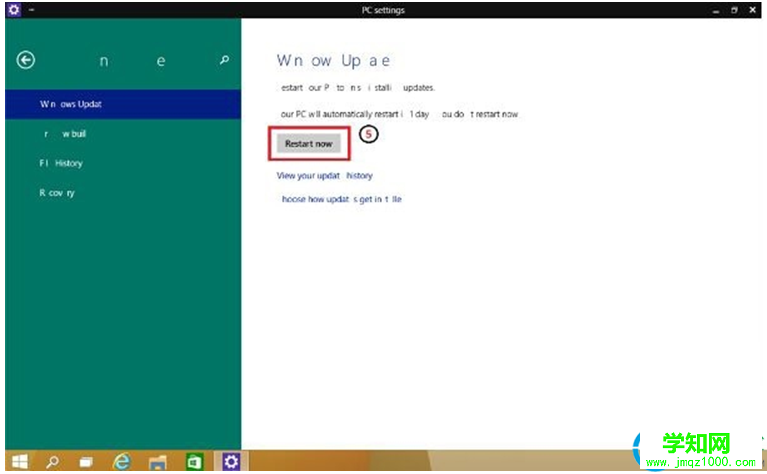Select Windows Update in the sidebar
The image size is (767, 474).
click(123, 104)
